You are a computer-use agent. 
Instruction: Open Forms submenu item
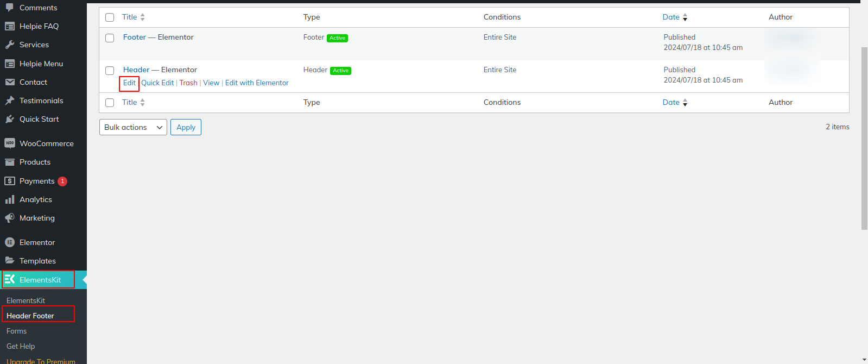tap(16, 331)
